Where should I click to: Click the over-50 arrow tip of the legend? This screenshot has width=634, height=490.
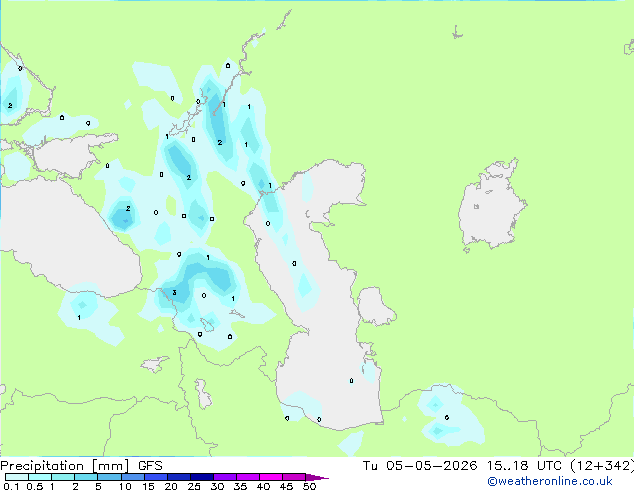pos(317,477)
